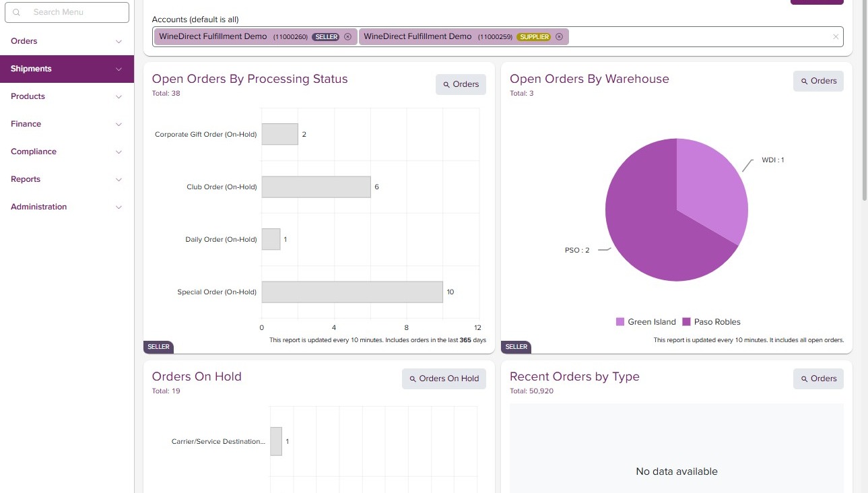Click the search magnifier in Search Menu

(x=17, y=12)
